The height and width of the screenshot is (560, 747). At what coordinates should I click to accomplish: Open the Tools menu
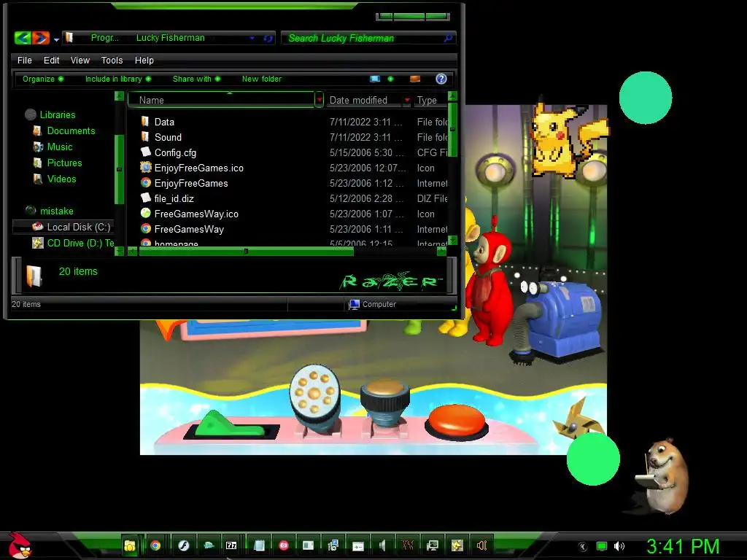point(112,60)
